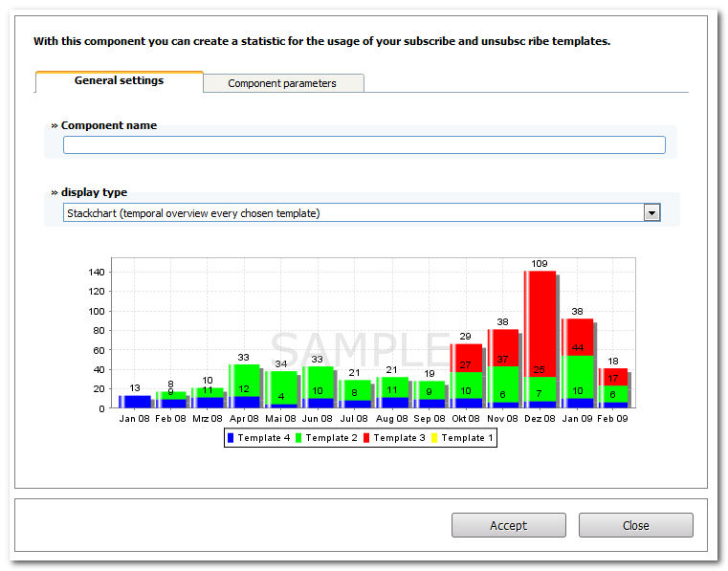Click the red segment of Feb 09 bar
This screenshot has height=571, width=728.
click(613, 377)
